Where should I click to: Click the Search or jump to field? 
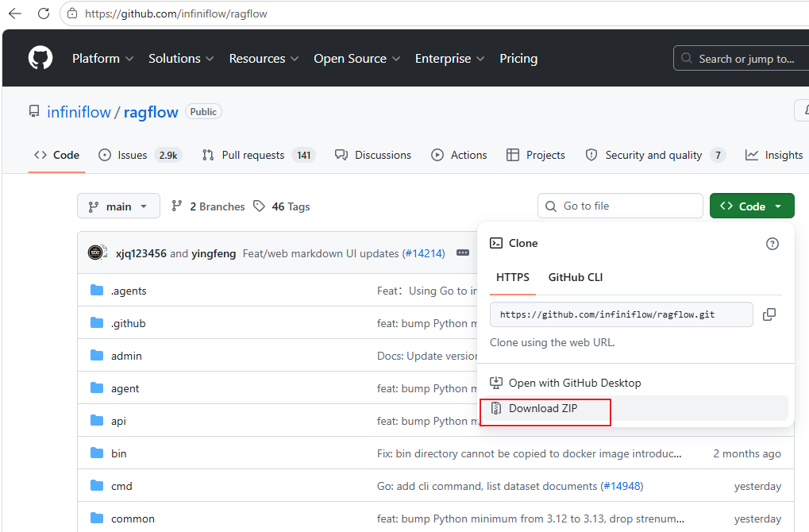click(743, 58)
